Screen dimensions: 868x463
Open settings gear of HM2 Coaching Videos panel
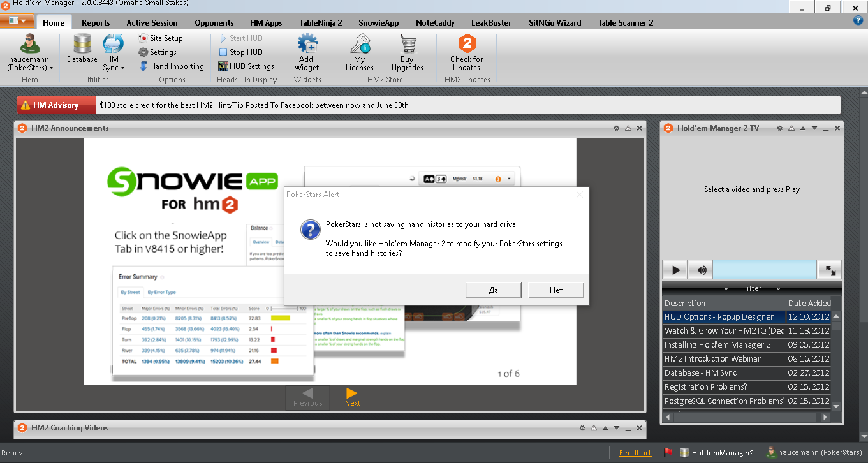(x=582, y=428)
